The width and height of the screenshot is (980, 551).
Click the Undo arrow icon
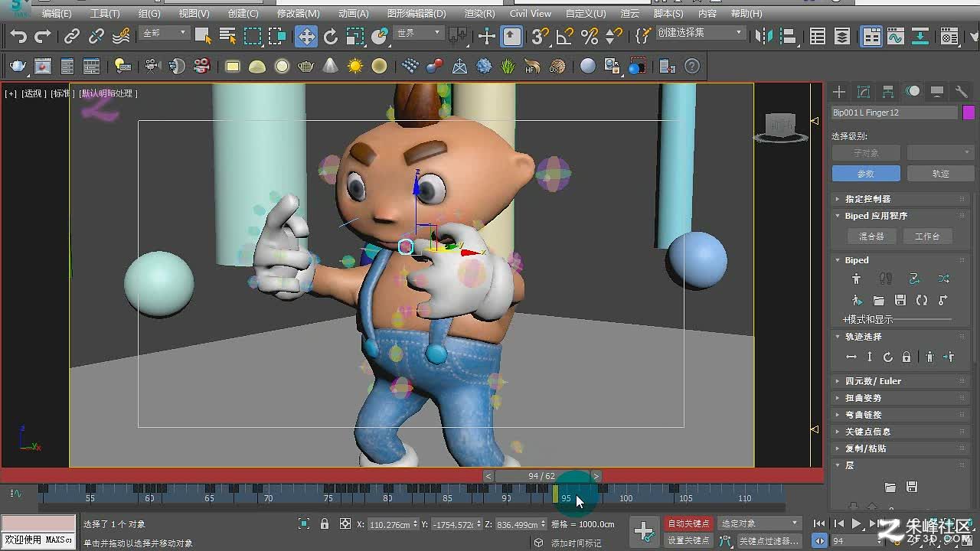tap(18, 36)
